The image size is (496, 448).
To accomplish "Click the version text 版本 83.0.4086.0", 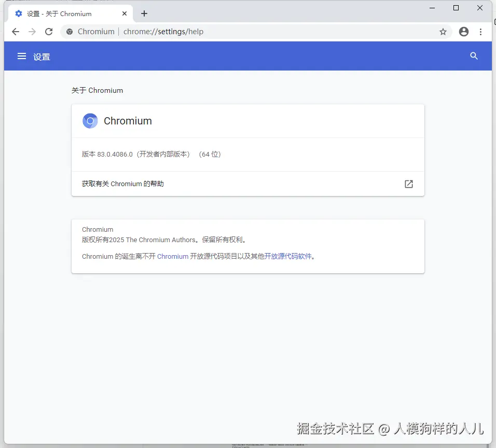I will [x=107, y=155].
